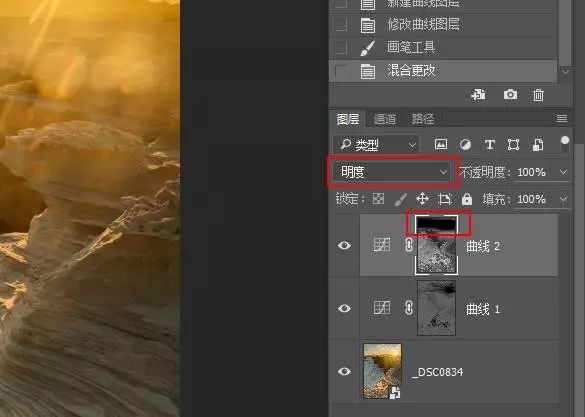Click mask link chain icon of 曲线 2
The height and width of the screenshot is (417, 585).
point(409,245)
